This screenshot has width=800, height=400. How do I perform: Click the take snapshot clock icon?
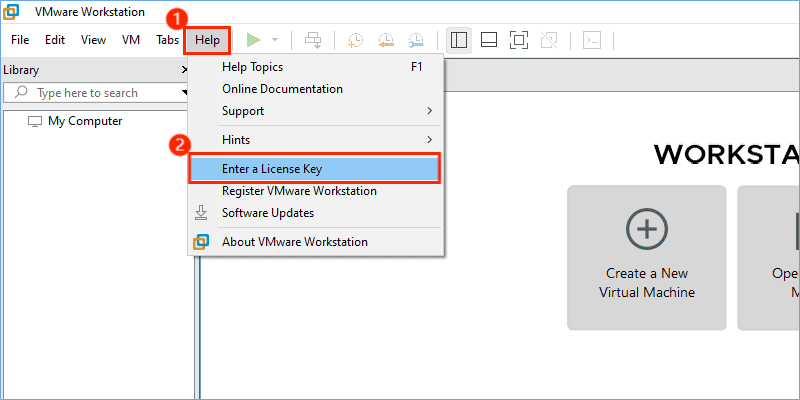[x=355, y=40]
